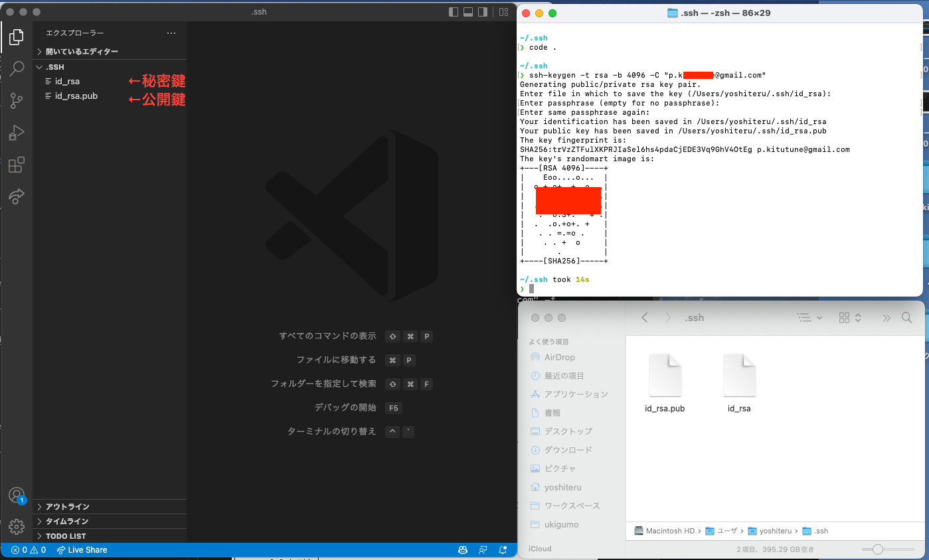Open the Explorer view in VS Code
This screenshot has height=560, width=929.
pyautogui.click(x=16, y=37)
